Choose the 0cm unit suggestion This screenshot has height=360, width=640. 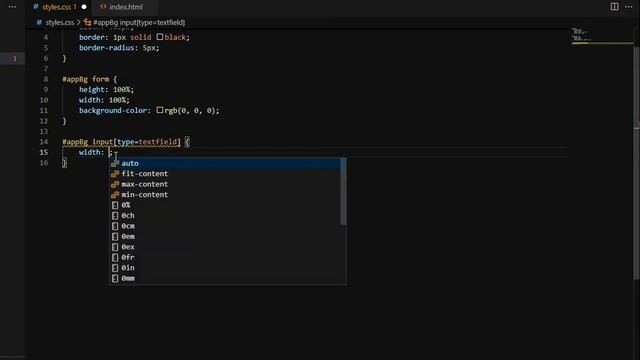click(225, 226)
